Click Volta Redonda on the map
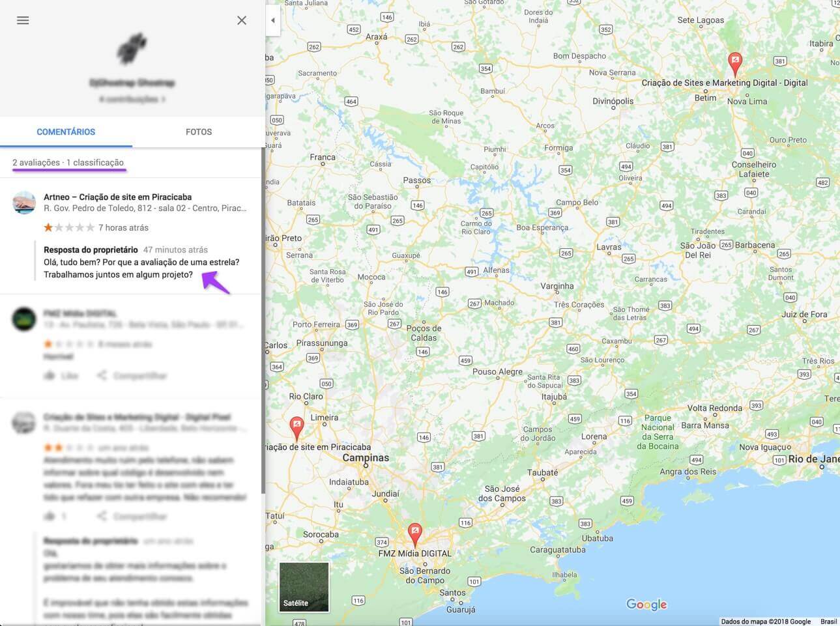Screen dimensions: 840x626 (714, 408)
